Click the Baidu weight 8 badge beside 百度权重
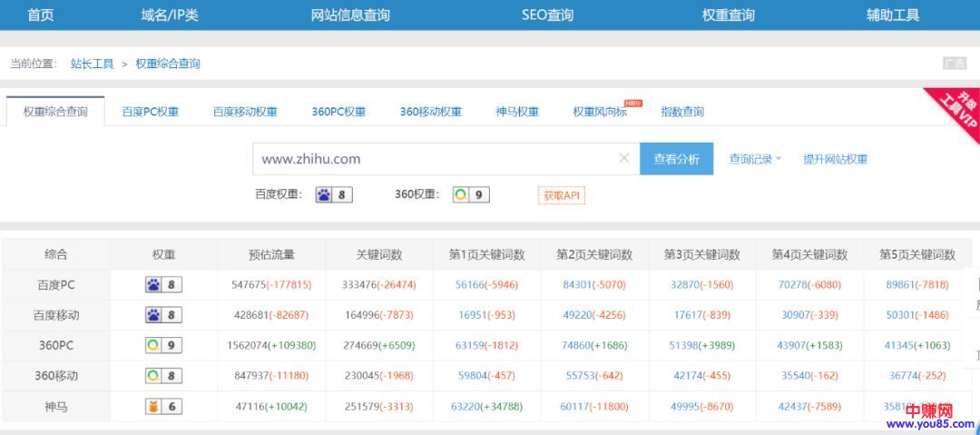Screen dimensions: 980x435 tap(333, 194)
